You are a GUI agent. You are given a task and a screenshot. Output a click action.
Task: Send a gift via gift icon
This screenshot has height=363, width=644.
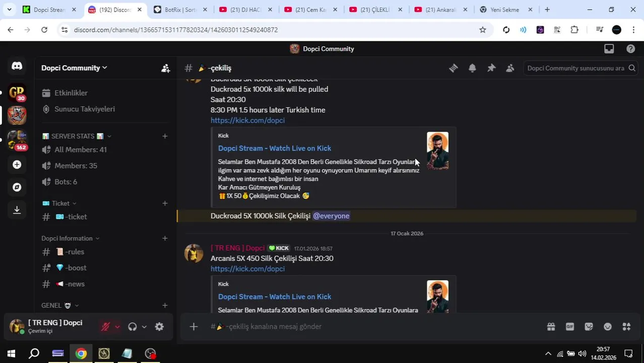[551, 327]
